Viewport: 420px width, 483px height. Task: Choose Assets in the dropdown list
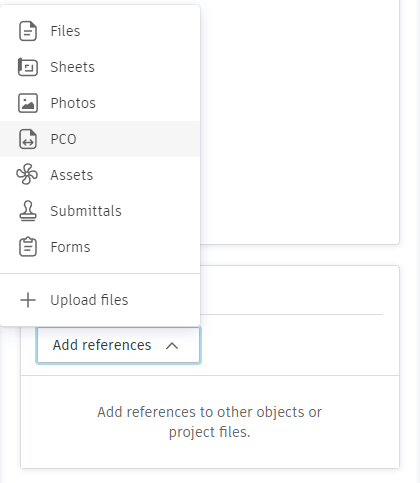point(100,175)
